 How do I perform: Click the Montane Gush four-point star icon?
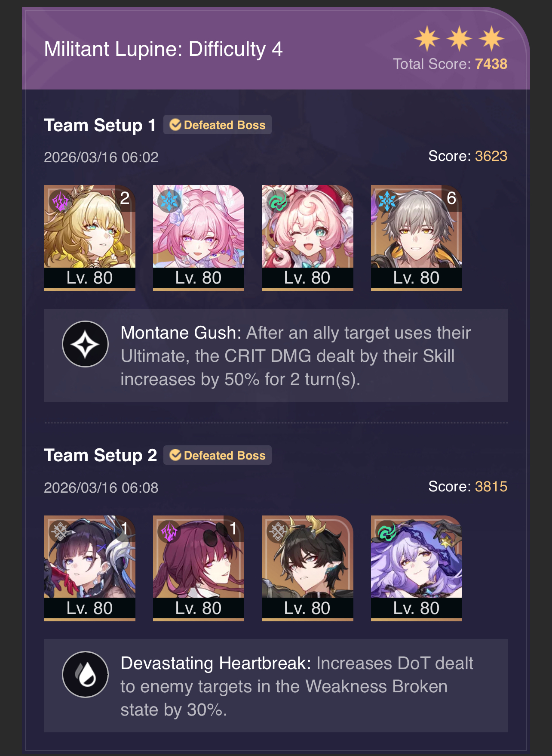click(x=85, y=344)
